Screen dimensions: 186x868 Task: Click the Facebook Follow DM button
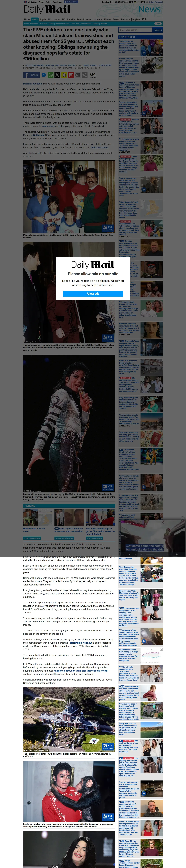tap(71, 2)
